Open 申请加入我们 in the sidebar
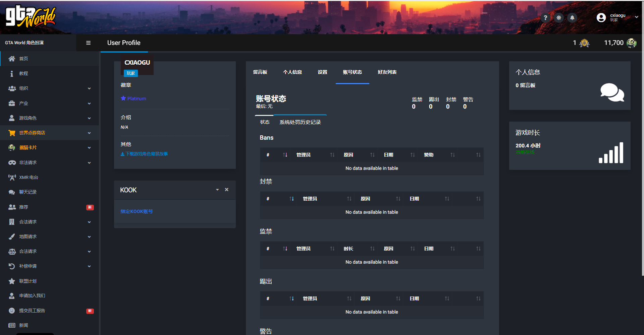Screen dimensions: 644x335 click(32, 295)
